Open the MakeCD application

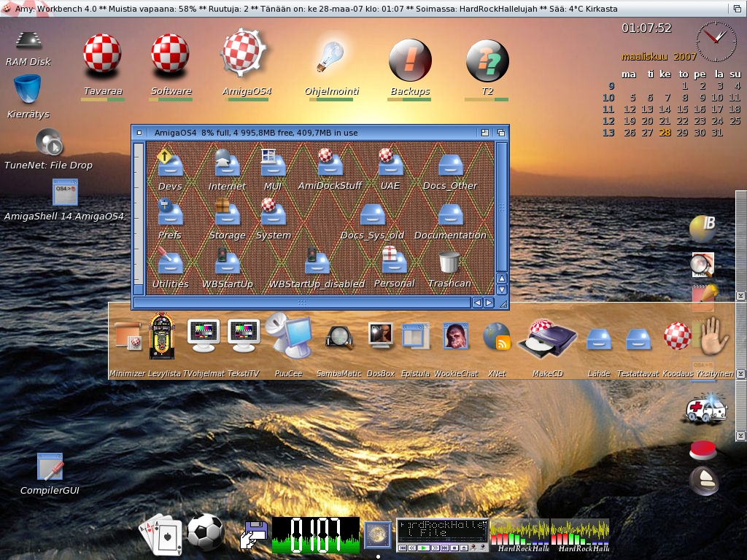pos(547,339)
